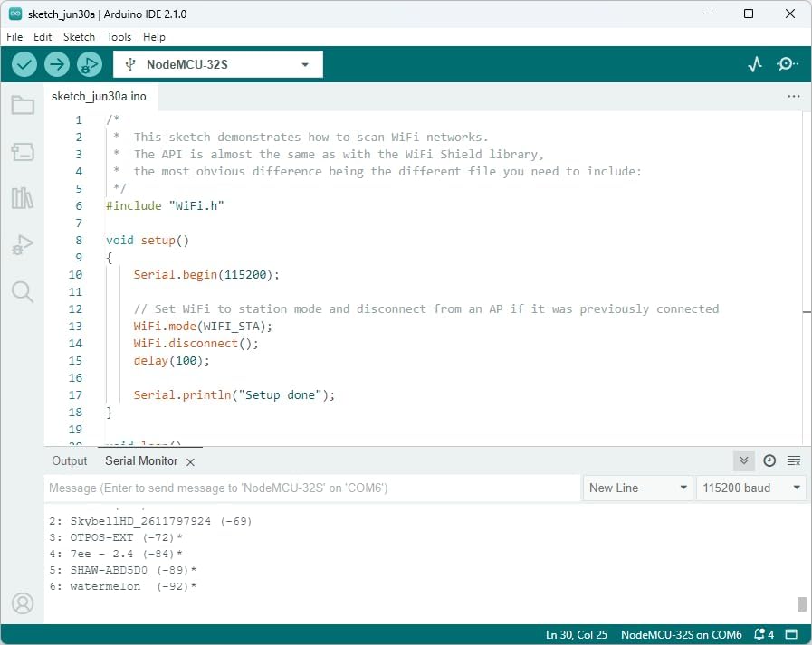Open the Sketch menu
Image resolution: width=812 pixels, height=645 pixels.
coord(80,37)
